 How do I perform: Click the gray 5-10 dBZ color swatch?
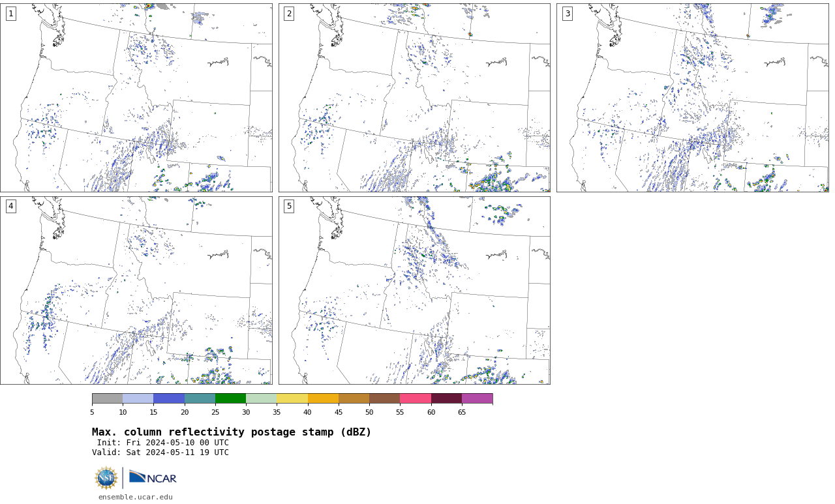(107, 398)
